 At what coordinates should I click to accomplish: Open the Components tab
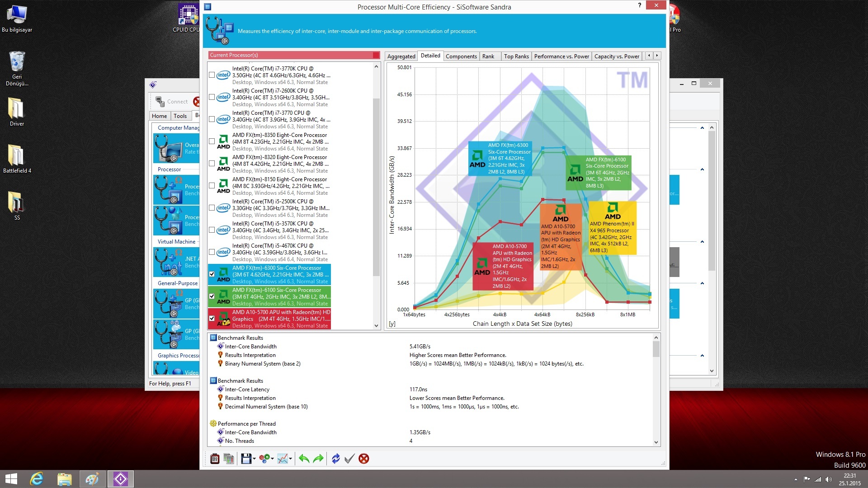pyautogui.click(x=461, y=56)
